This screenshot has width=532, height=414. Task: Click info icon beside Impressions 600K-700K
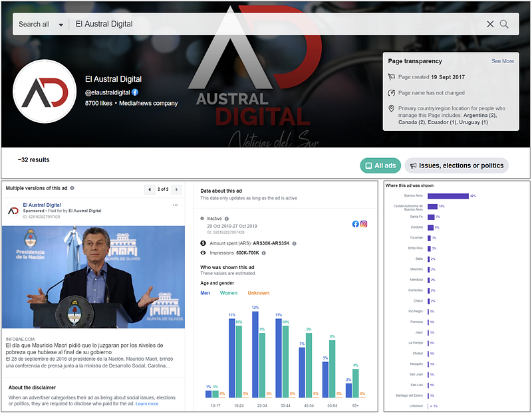tap(263, 253)
